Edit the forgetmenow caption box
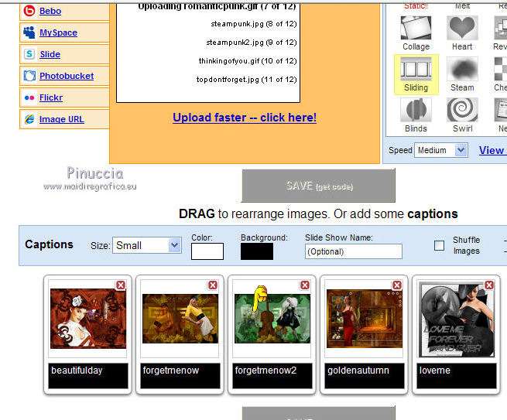507x420 pixels. click(180, 376)
